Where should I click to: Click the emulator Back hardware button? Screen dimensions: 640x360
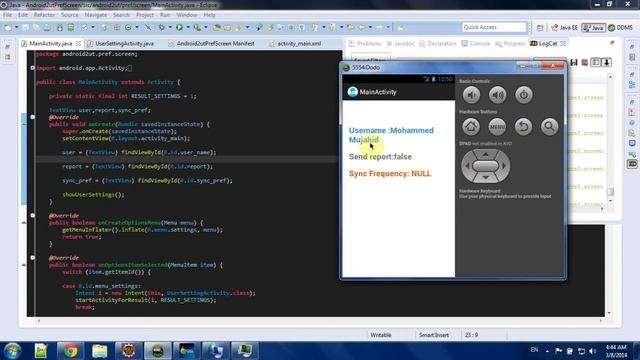point(523,127)
